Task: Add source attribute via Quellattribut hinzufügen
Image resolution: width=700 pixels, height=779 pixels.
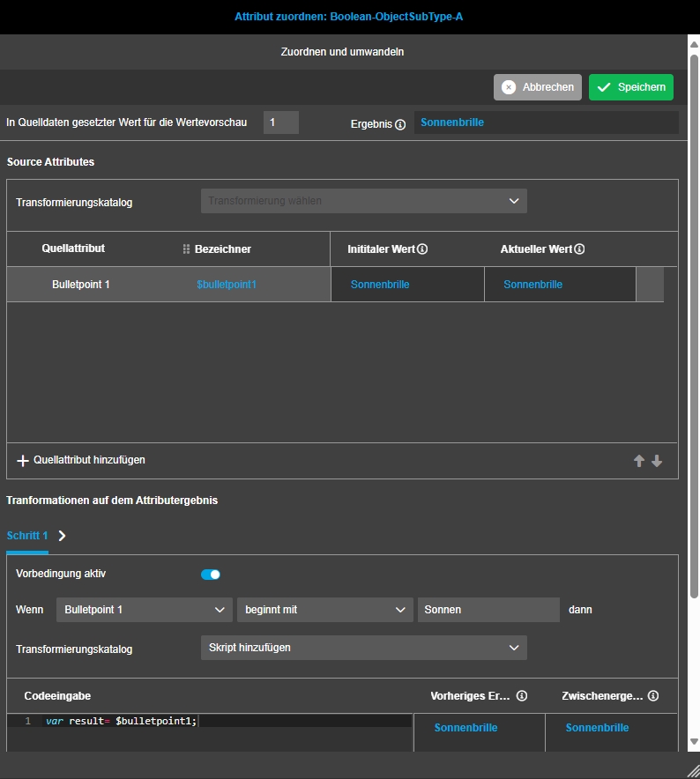Action: point(81,460)
